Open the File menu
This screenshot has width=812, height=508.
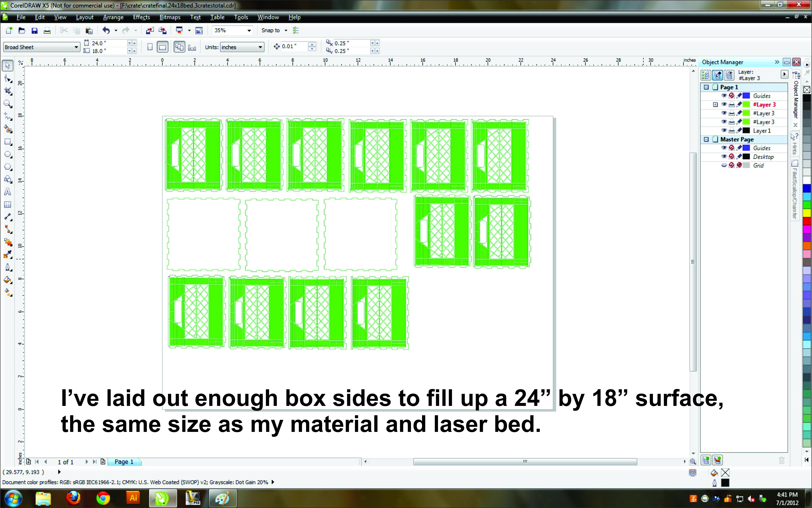(21, 17)
